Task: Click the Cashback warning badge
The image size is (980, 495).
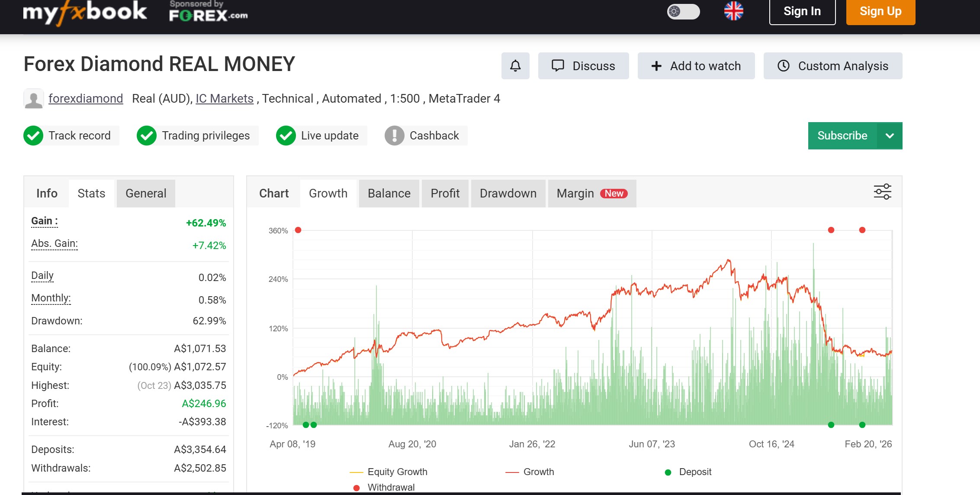Action: (x=425, y=135)
